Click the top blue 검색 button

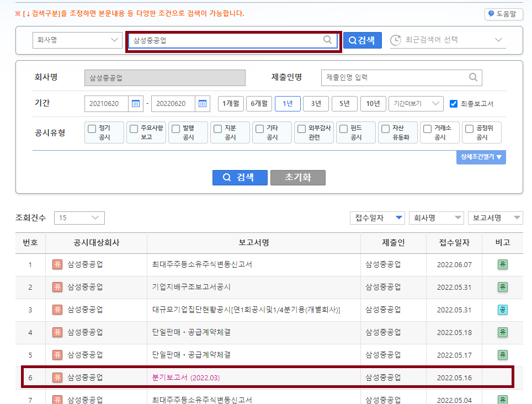pyautogui.click(x=363, y=40)
